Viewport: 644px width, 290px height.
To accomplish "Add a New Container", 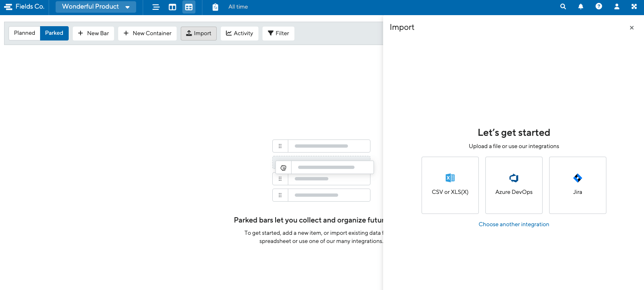I will 147,34.
